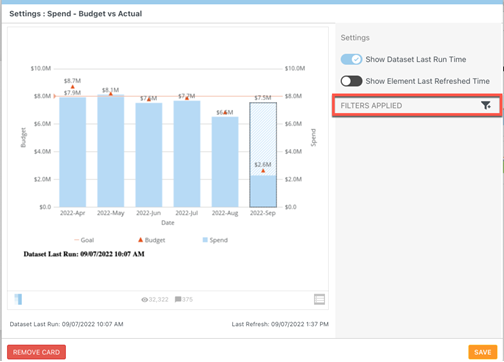This screenshot has width=504, height=362.
Task: Click the 375 comments count
Action: [x=187, y=299]
